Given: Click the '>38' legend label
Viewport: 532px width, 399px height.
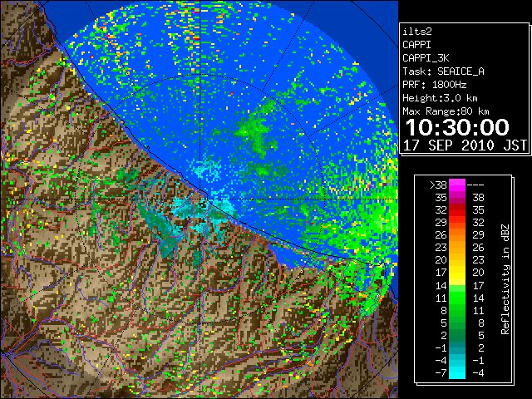Looking at the screenshot, I should pyautogui.click(x=438, y=185).
